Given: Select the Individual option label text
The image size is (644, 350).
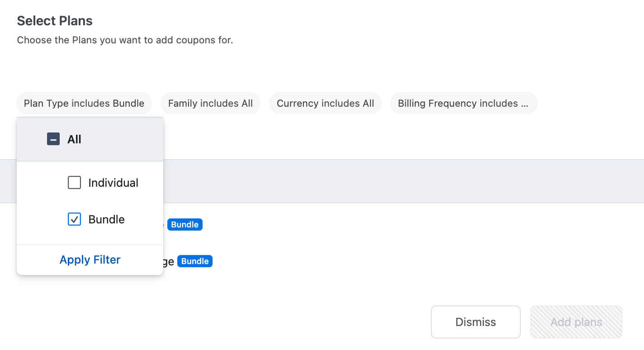Looking at the screenshot, I should (x=114, y=183).
